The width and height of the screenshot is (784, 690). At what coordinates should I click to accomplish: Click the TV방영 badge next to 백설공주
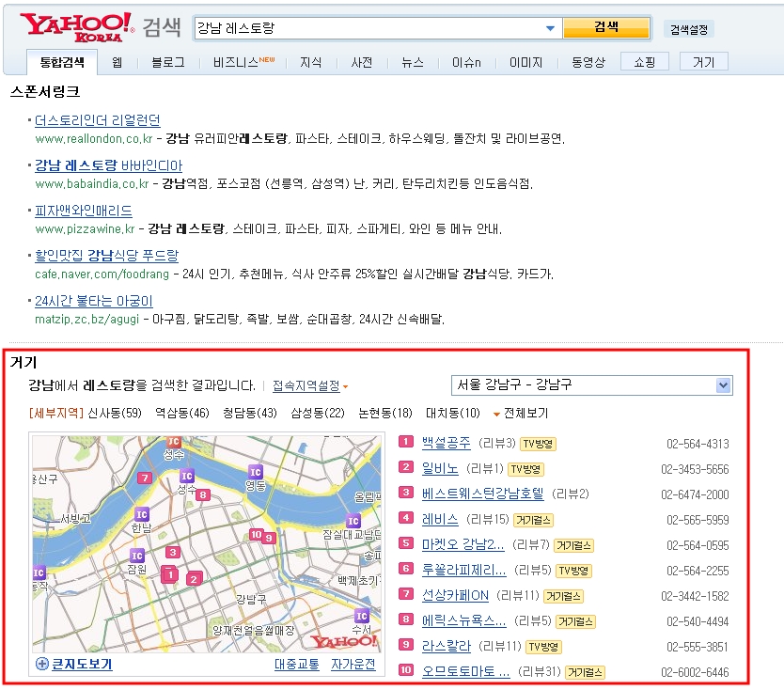pyautogui.click(x=538, y=444)
